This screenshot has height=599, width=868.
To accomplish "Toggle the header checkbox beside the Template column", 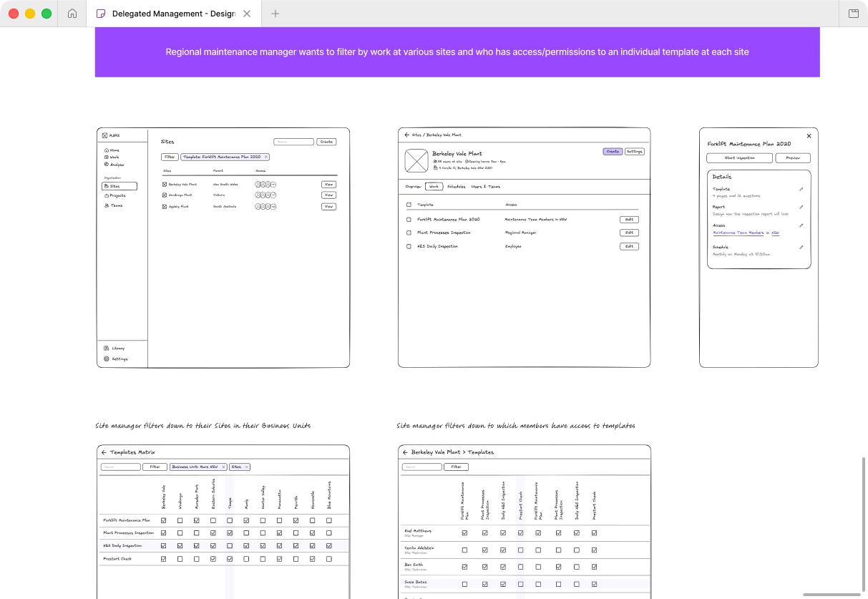I will pos(409,205).
